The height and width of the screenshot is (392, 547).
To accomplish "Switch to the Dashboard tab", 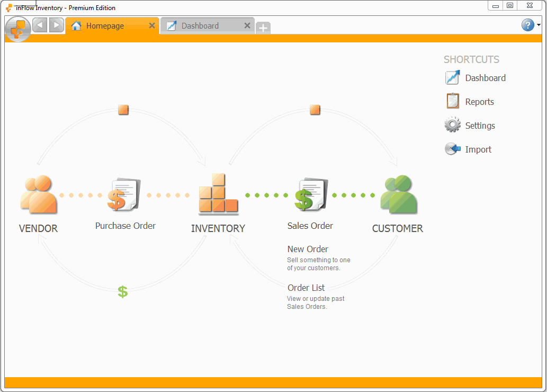I will [x=200, y=26].
